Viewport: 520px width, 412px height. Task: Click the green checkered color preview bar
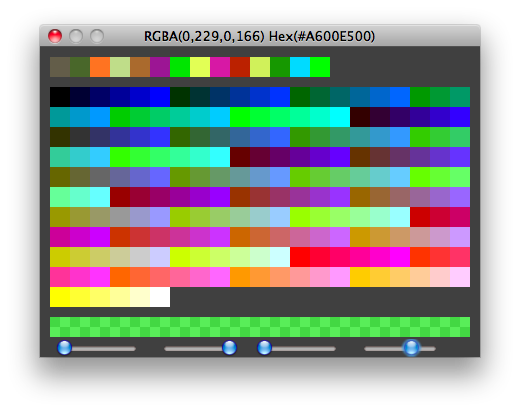tap(260, 327)
